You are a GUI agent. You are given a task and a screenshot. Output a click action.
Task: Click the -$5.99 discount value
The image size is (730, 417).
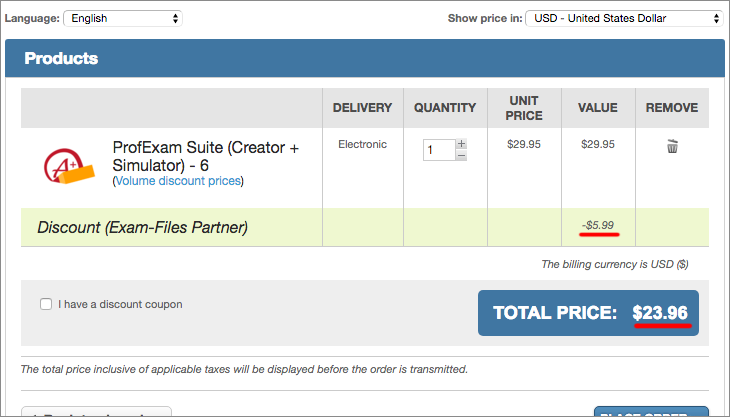point(597,227)
